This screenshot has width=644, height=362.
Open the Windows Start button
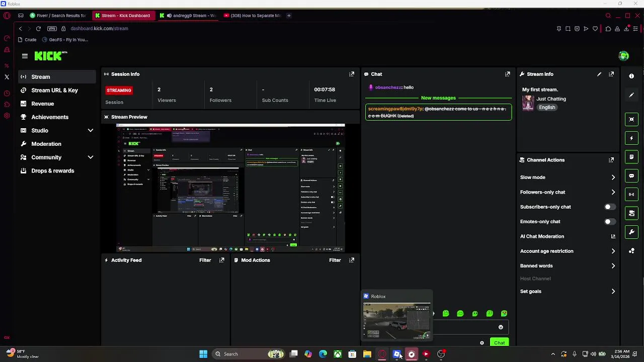pos(203,354)
